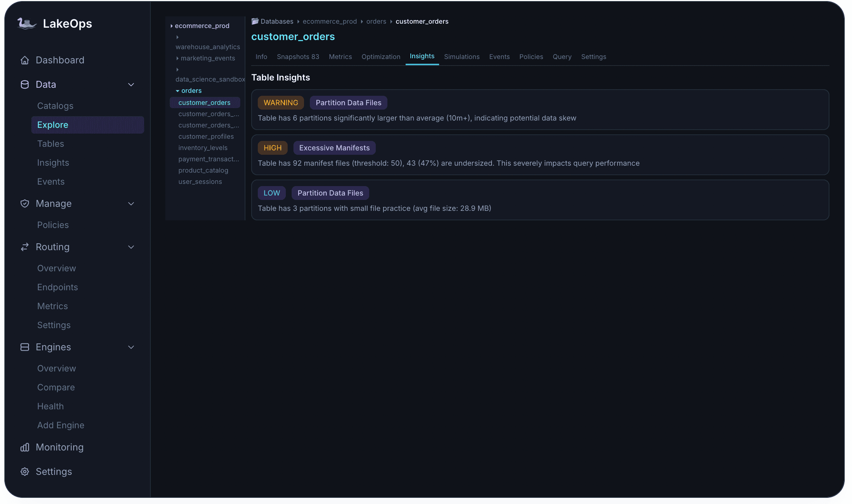Open Tables under Data

(x=51, y=144)
